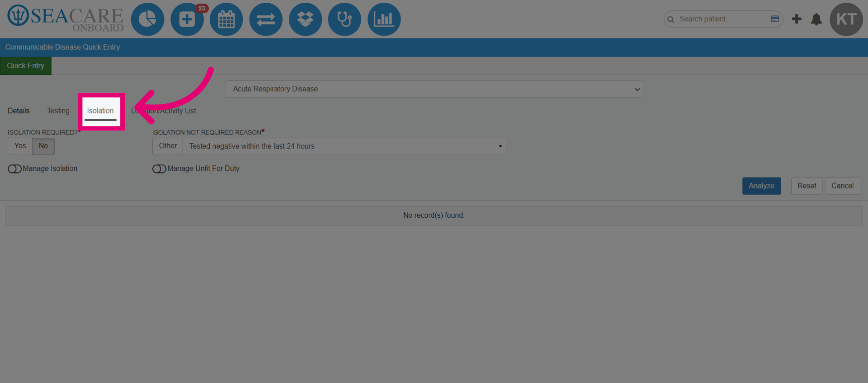Open the bar chart reports icon
The width and height of the screenshot is (868, 383).
pos(384,19)
